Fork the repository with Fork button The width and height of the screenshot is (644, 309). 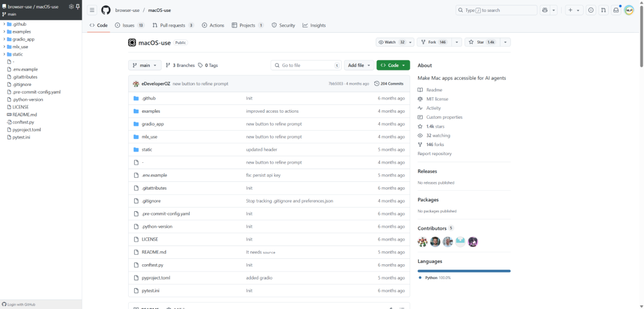435,42
